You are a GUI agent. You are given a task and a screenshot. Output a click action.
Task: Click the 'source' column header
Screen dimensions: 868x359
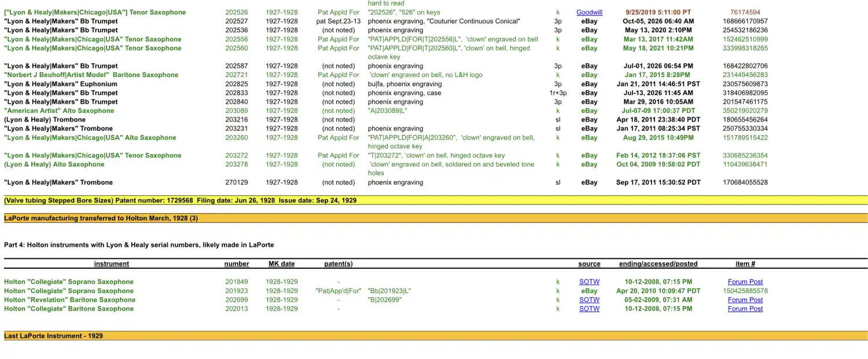(x=589, y=264)
